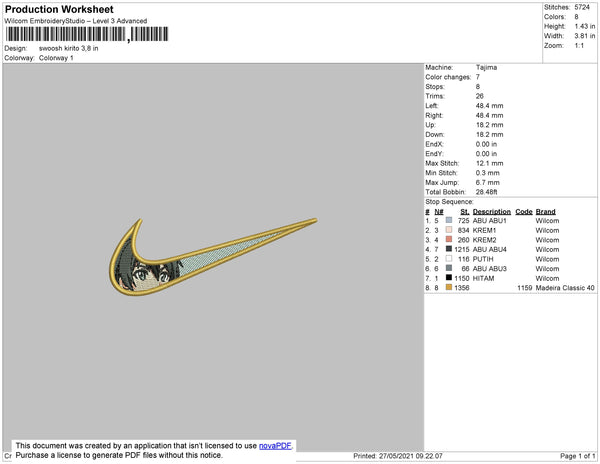Click the 'Colorway 1' value
600x464 pixels.
click(x=56, y=58)
